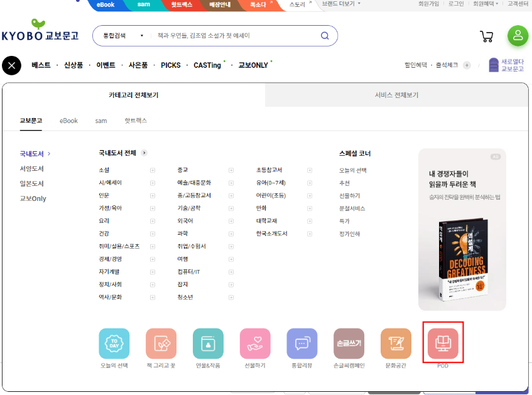The width and height of the screenshot is (532, 395).
Task: Open the 책 그리고 꽃 icon
Action: tap(161, 344)
